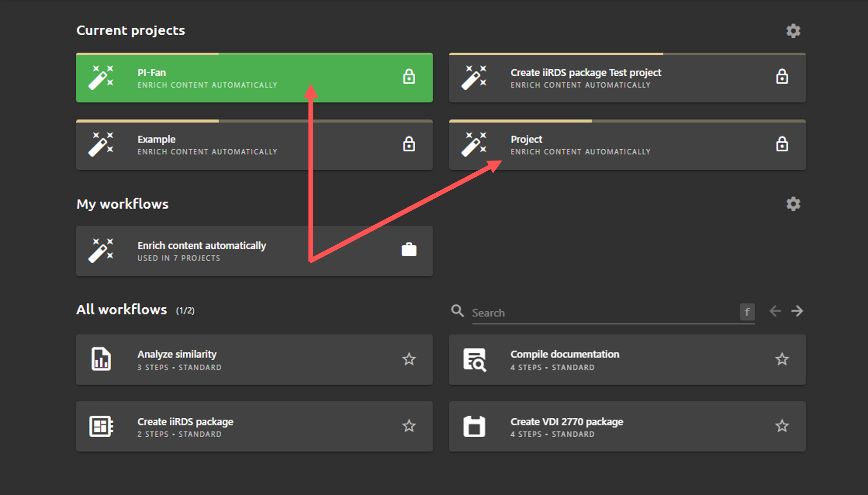Click the Analyze similarity chart document icon
Image resolution: width=868 pixels, height=495 pixels.
[x=101, y=359]
